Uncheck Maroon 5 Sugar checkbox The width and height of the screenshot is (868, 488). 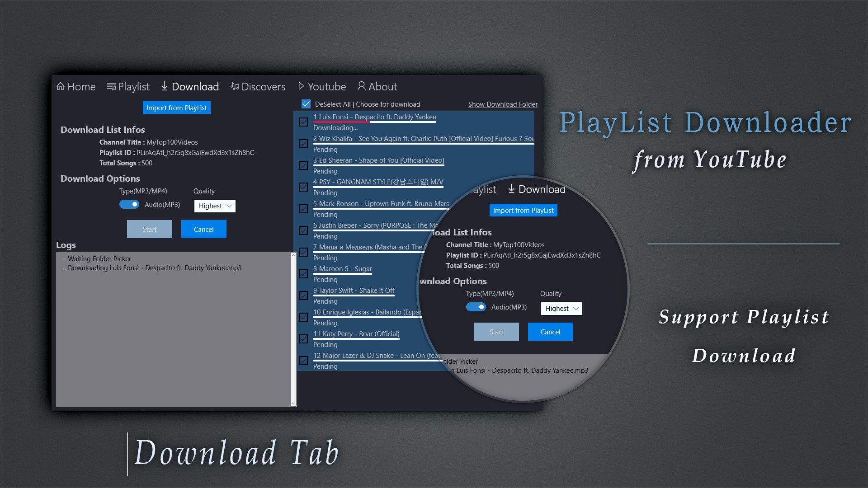[x=303, y=274]
